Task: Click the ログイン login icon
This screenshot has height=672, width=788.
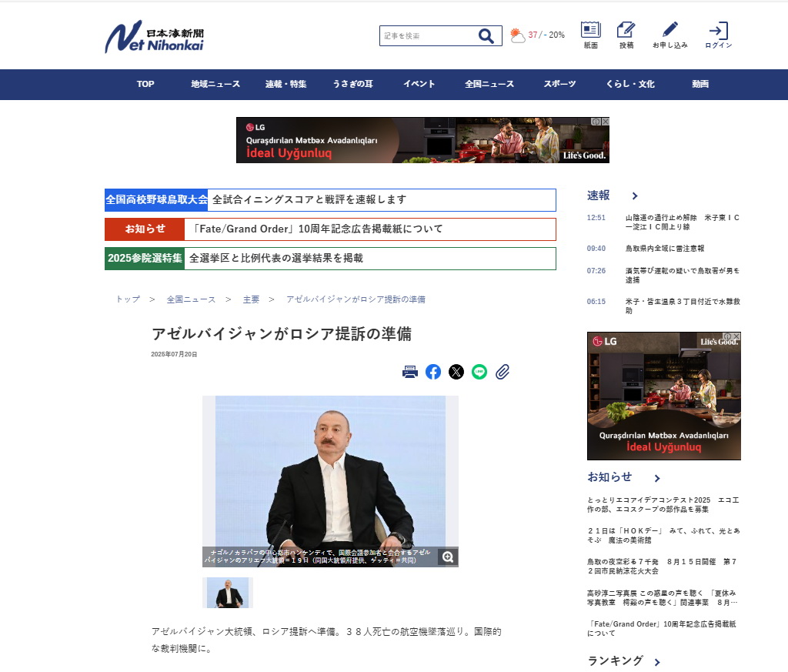Action: [x=718, y=31]
